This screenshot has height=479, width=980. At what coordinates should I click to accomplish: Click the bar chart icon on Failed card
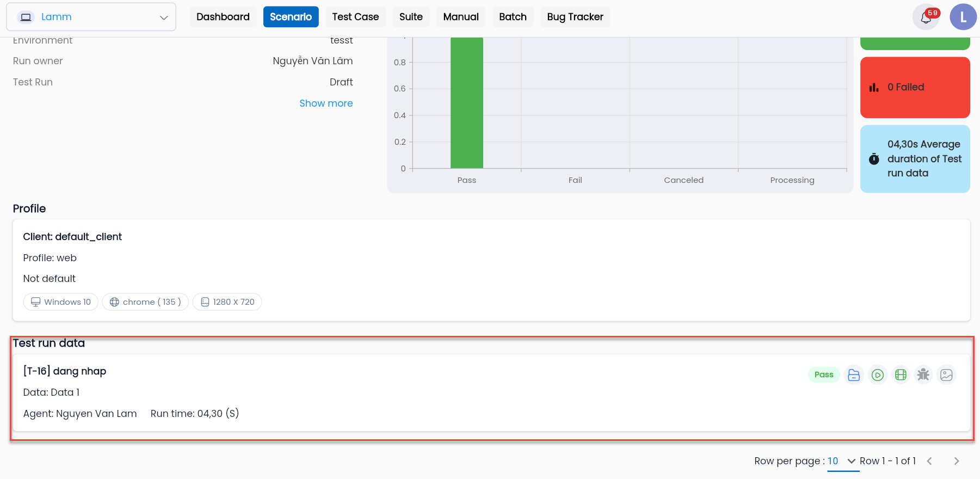coord(874,87)
